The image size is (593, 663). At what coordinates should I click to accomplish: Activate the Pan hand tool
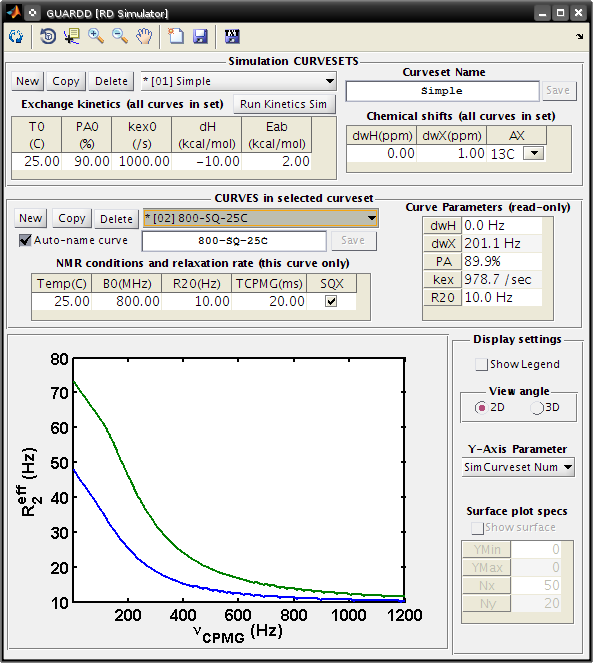(x=144, y=36)
